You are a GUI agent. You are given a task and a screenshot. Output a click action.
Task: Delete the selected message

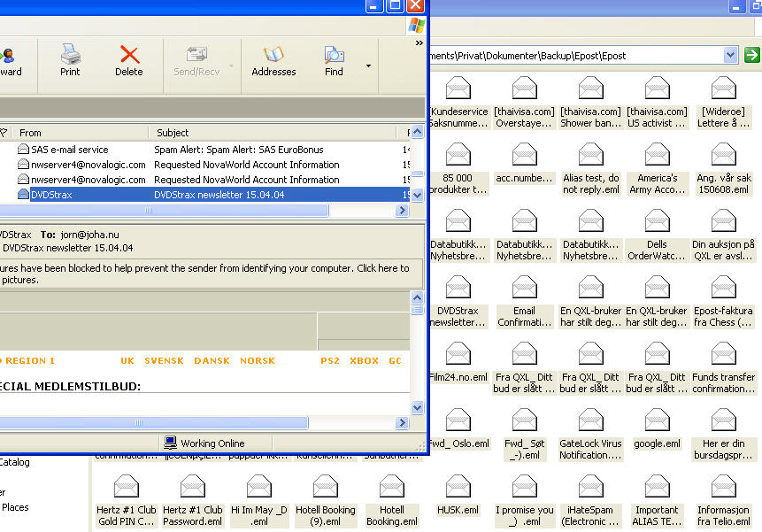point(129,60)
